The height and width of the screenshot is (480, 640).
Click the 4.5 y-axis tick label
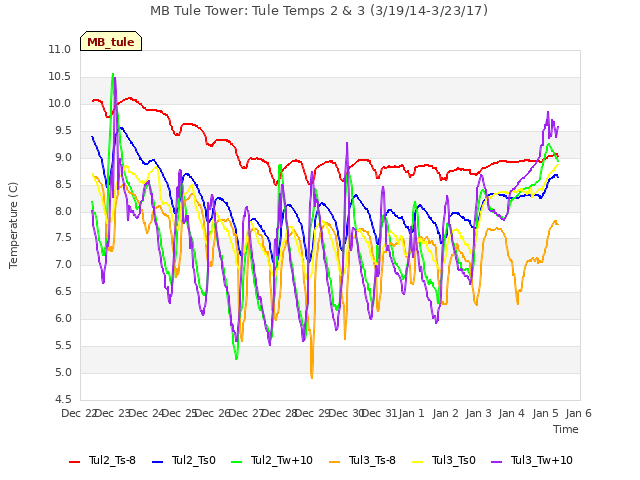[63, 399]
